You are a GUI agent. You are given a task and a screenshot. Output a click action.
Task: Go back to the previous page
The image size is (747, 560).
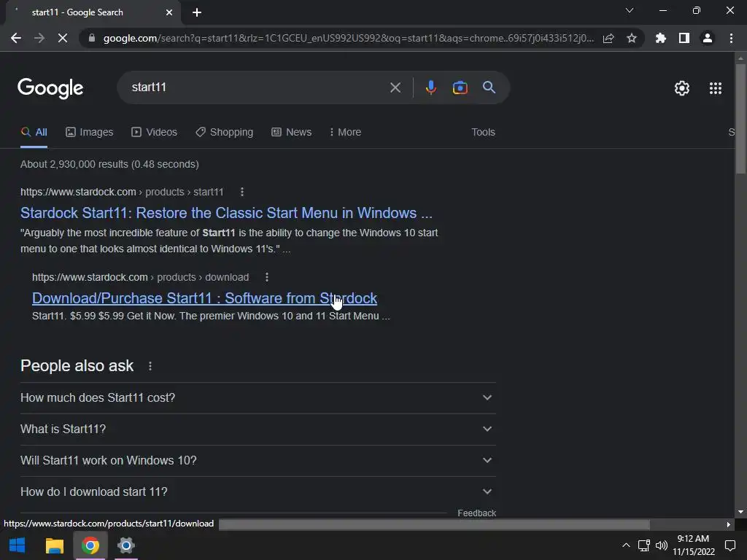click(x=16, y=38)
